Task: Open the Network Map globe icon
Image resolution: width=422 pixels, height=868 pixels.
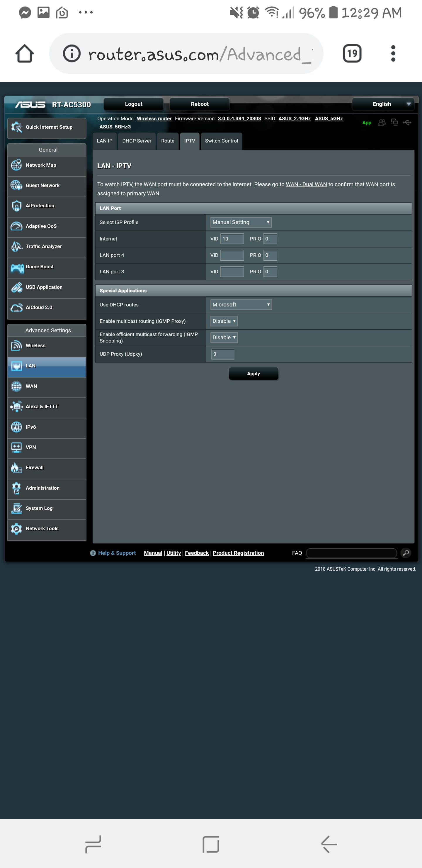Action: point(16,165)
